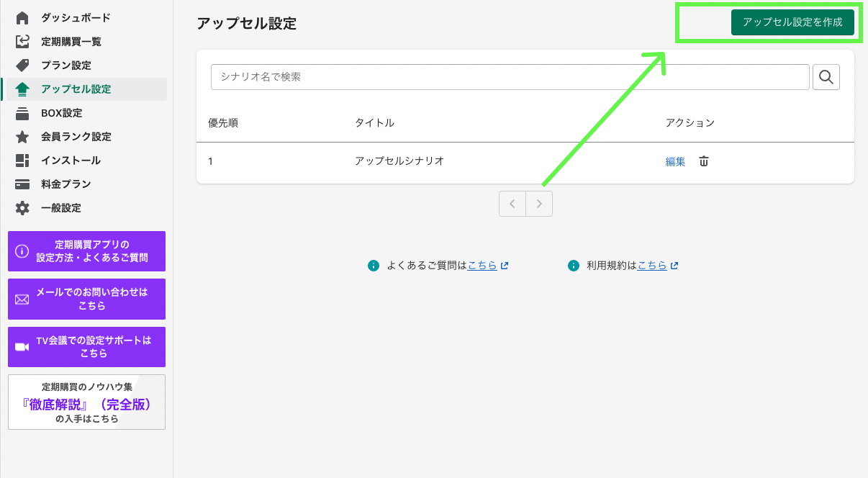Screen dimensions: 868x478
Task: Open the 利用規約 こちら link
Action: click(651, 266)
